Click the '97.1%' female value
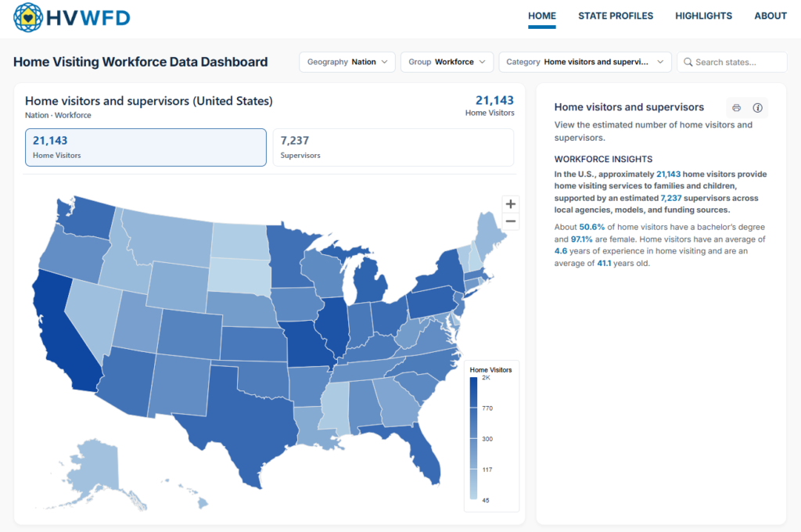 [x=581, y=239]
